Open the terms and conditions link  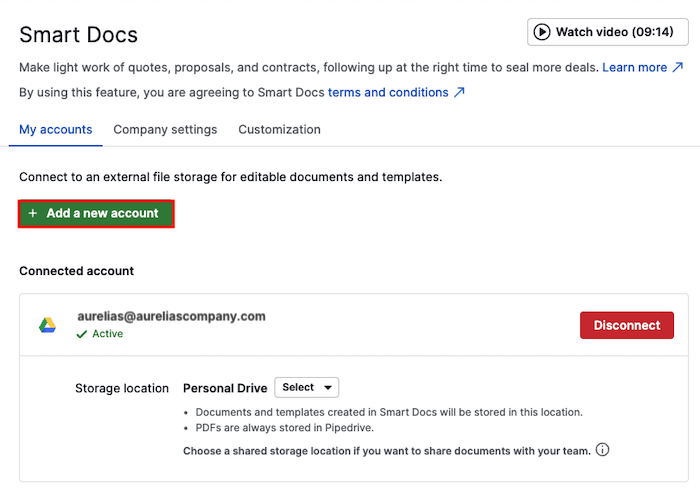[388, 92]
